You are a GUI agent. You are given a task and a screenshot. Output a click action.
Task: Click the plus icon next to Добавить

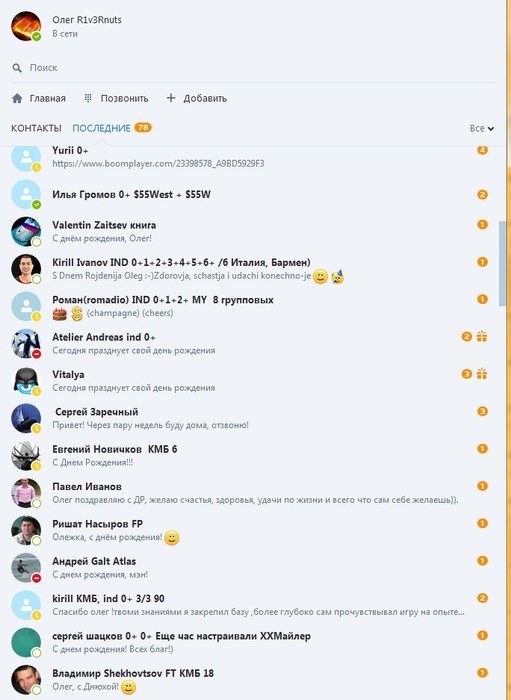point(170,98)
